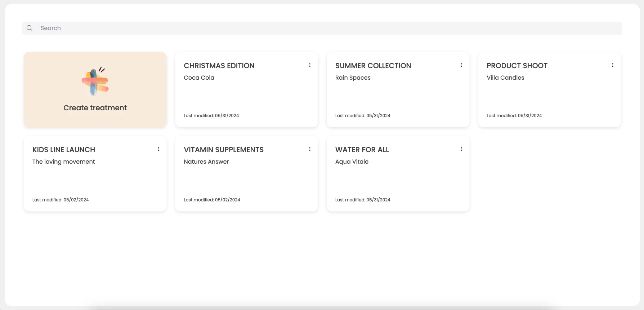Image resolution: width=644 pixels, height=310 pixels.
Task: Select the Coca Cola client text
Action: 199,77
